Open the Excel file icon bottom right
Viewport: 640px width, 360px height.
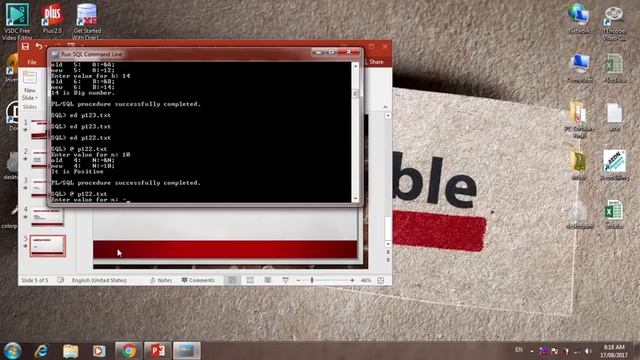point(614,214)
